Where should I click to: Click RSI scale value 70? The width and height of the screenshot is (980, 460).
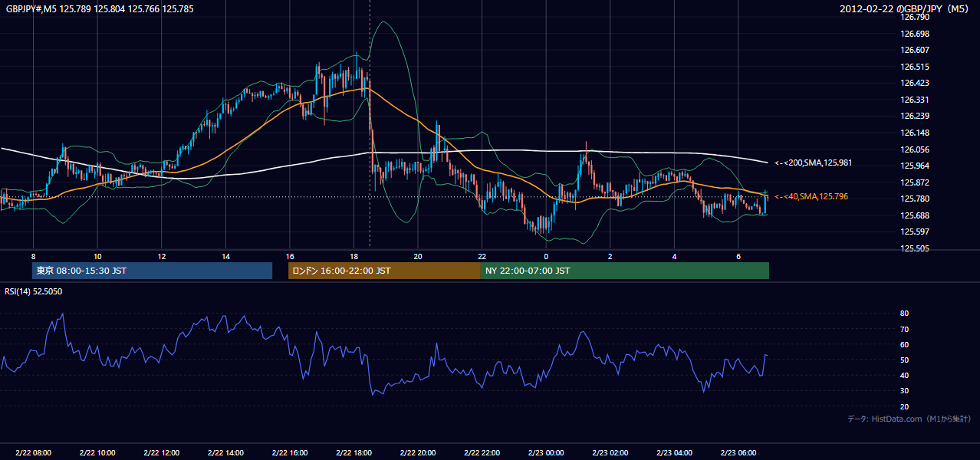click(x=905, y=329)
